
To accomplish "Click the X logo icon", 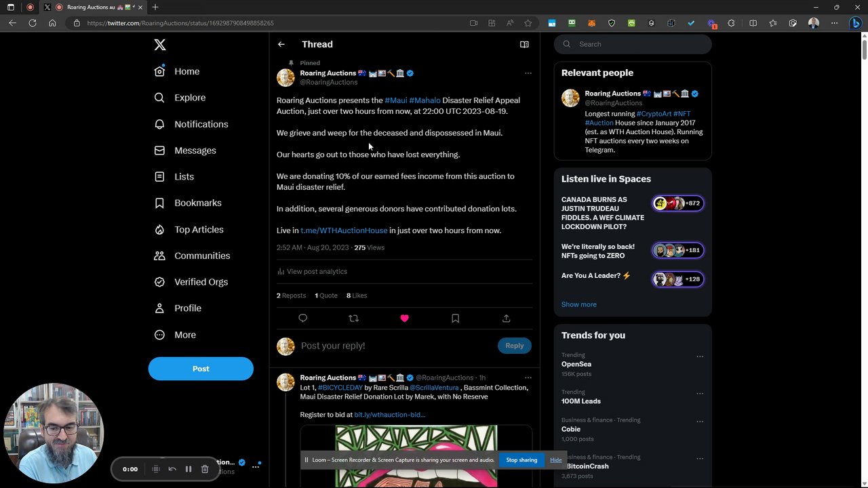I will click(159, 45).
